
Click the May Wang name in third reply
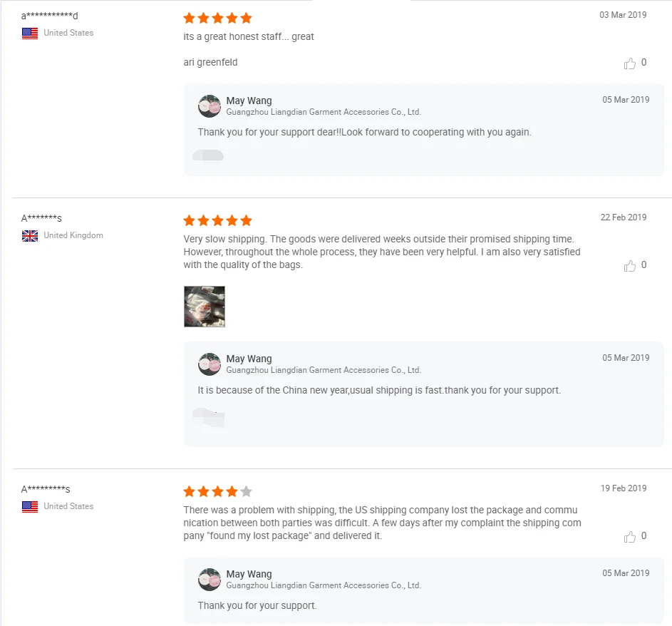click(x=249, y=574)
